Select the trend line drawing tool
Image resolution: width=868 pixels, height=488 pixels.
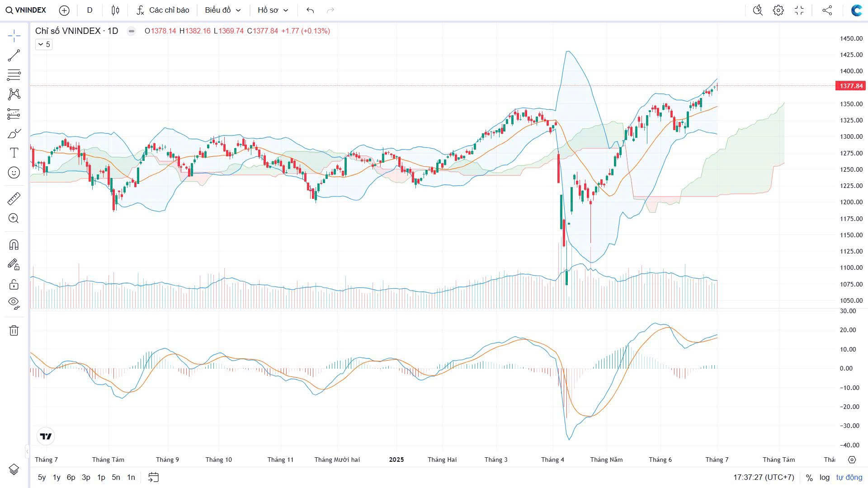[x=14, y=56]
